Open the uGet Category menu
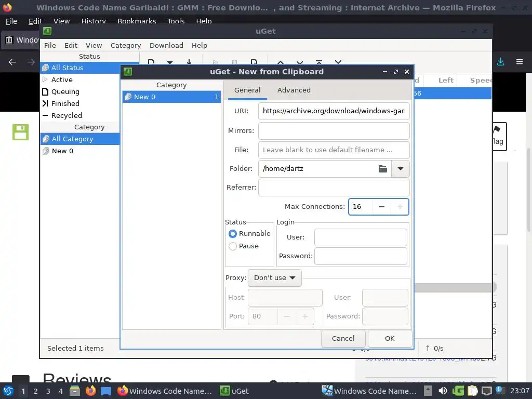Image resolution: width=532 pixels, height=399 pixels. (x=126, y=46)
